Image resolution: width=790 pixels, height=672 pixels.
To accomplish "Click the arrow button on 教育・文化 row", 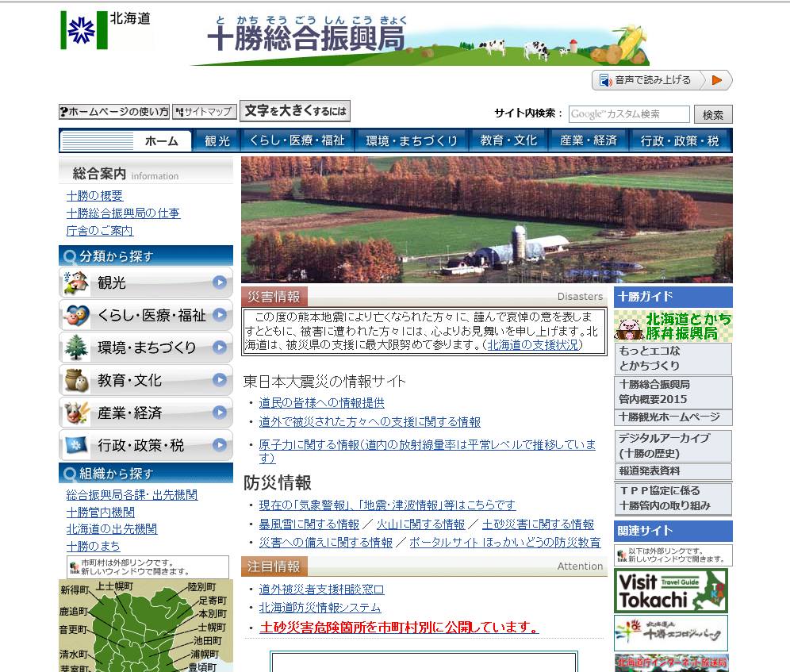I will tap(220, 379).
